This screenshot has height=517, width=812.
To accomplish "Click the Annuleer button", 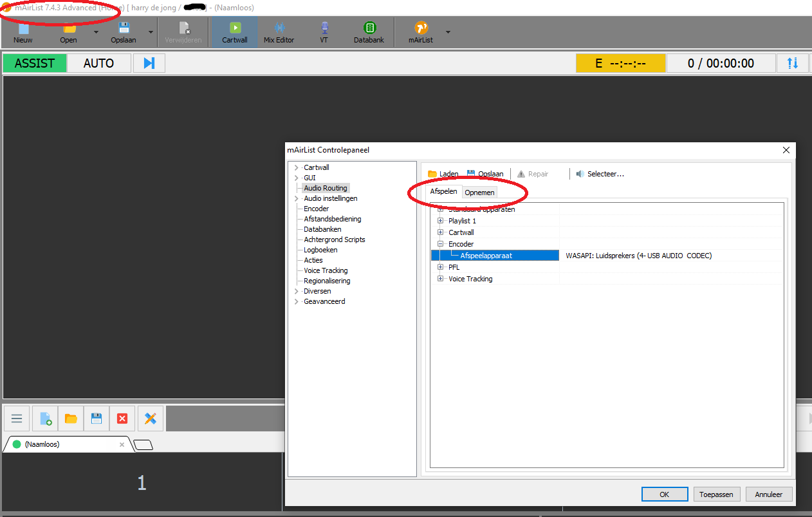I will [x=769, y=494].
